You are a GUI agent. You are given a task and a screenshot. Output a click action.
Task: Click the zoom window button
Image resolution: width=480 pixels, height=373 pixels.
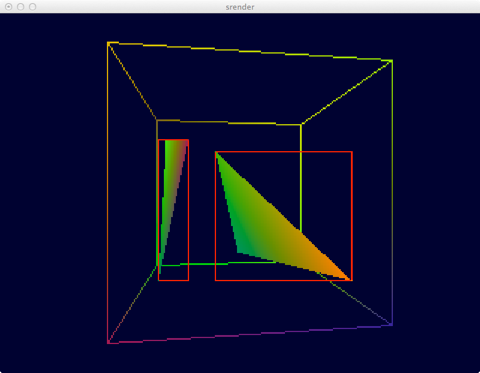click(33, 7)
